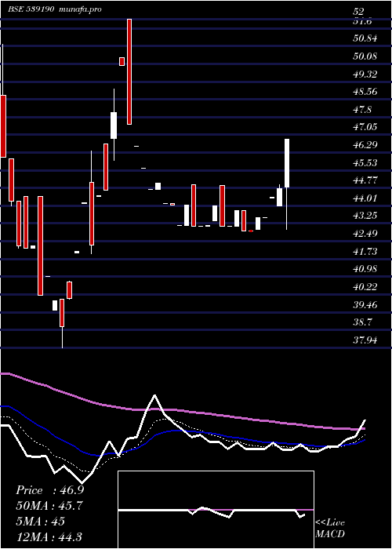Click the 12MA : 44.3 readout
This screenshot has width=392, height=549.
[x=49, y=536]
